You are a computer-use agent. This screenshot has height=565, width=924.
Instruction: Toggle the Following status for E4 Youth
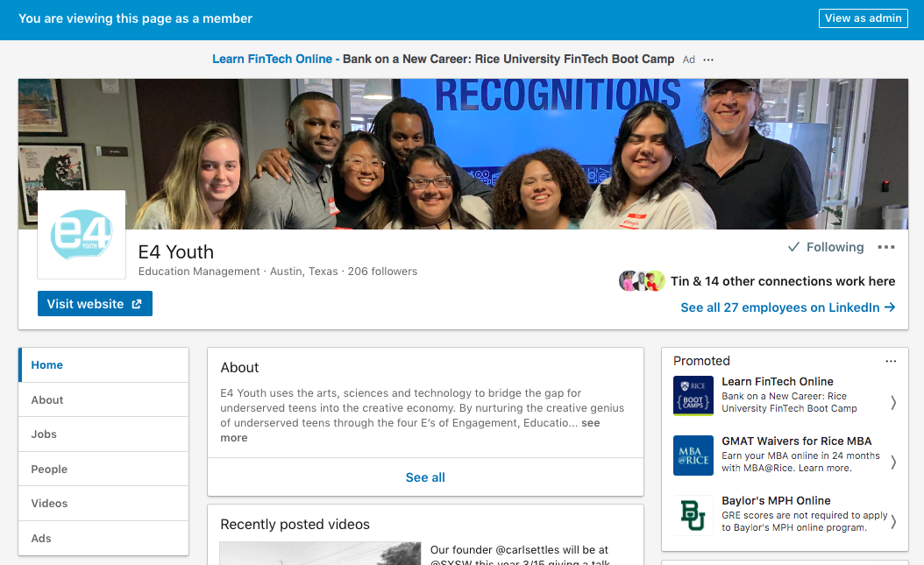pyautogui.click(x=826, y=247)
